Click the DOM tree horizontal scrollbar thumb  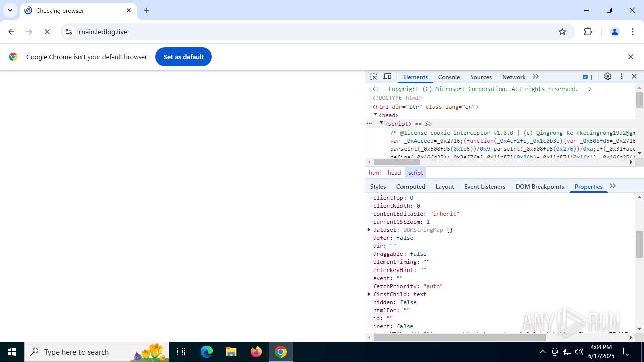(397, 162)
